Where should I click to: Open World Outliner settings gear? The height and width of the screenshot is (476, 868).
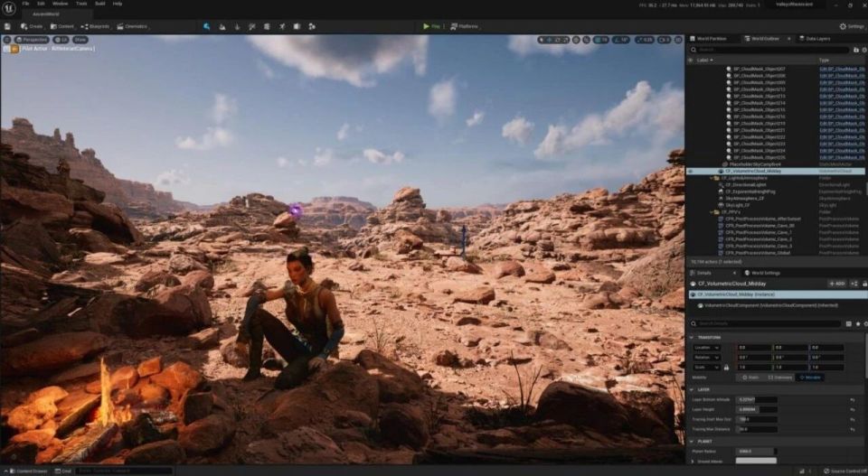(x=864, y=50)
